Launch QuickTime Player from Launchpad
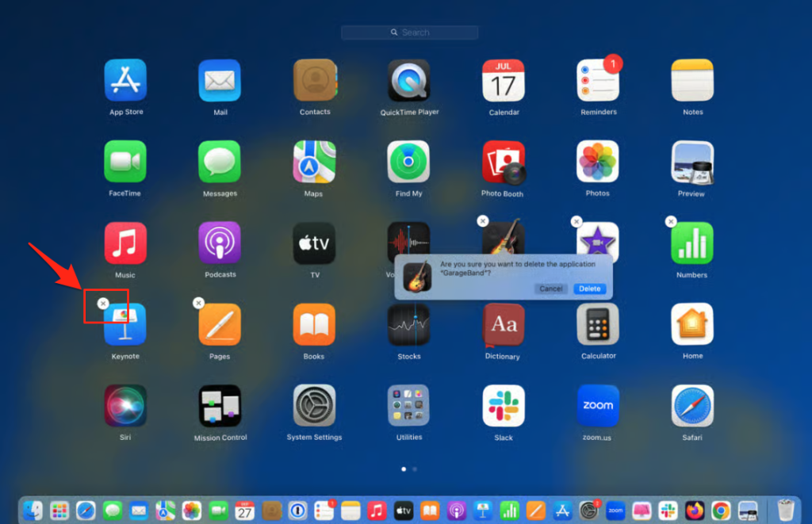This screenshot has height=524, width=812. pos(408,80)
